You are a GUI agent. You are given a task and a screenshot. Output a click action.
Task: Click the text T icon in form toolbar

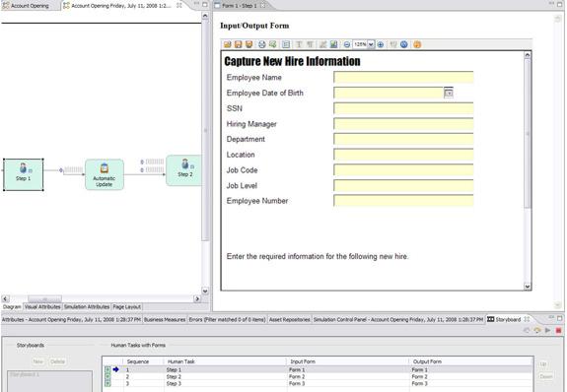click(299, 44)
